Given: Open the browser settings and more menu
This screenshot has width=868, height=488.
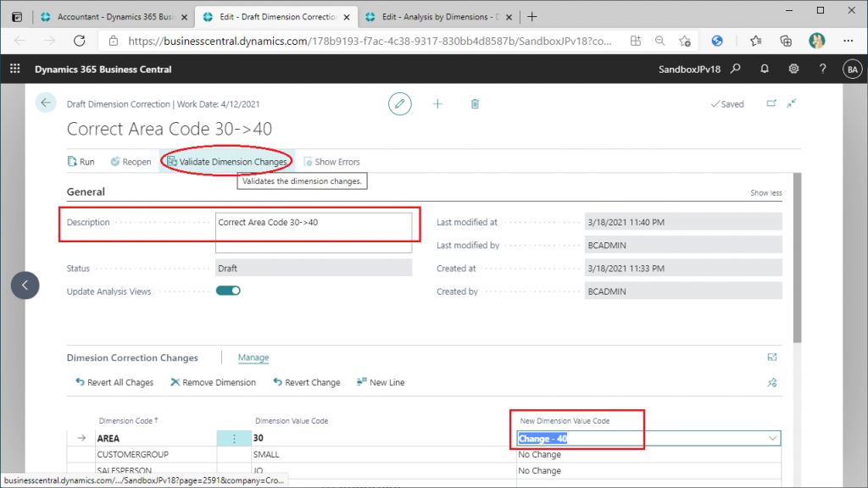Looking at the screenshot, I should pyautogui.click(x=848, y=41).
